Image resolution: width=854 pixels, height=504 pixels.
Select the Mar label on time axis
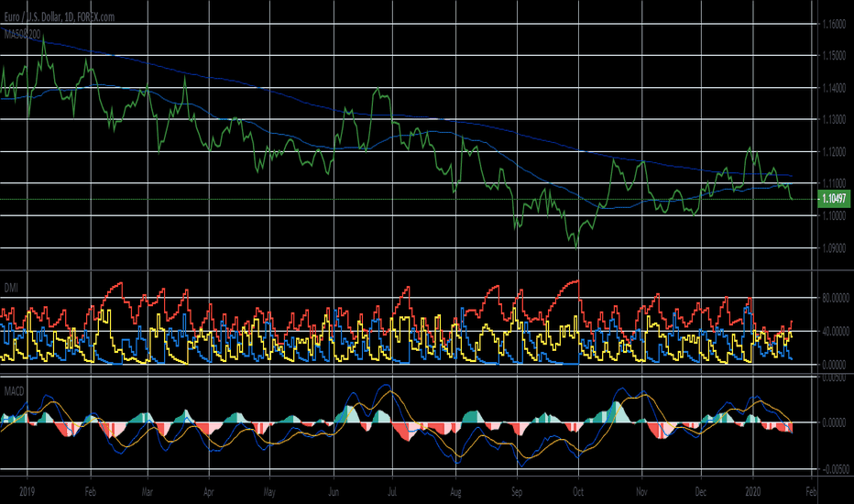click(x=148, y=491)
